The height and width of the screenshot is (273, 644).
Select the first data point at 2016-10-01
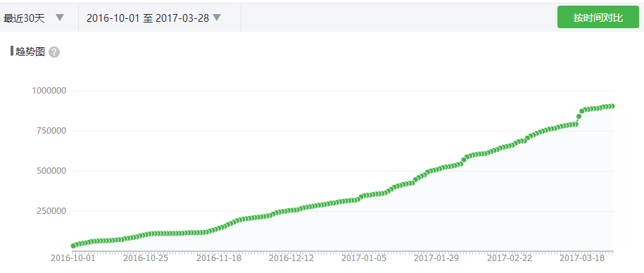click(x=73, y=246)
